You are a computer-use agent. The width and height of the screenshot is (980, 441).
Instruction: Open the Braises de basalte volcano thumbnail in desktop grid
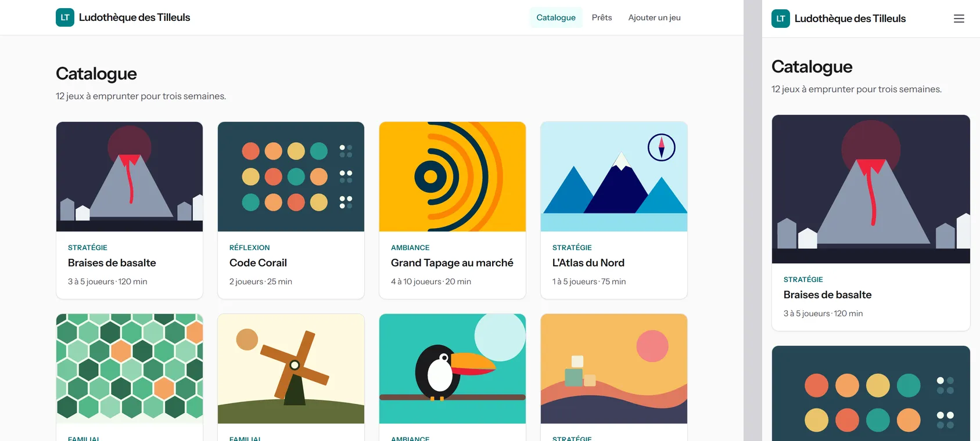click(x=130, y=176)
